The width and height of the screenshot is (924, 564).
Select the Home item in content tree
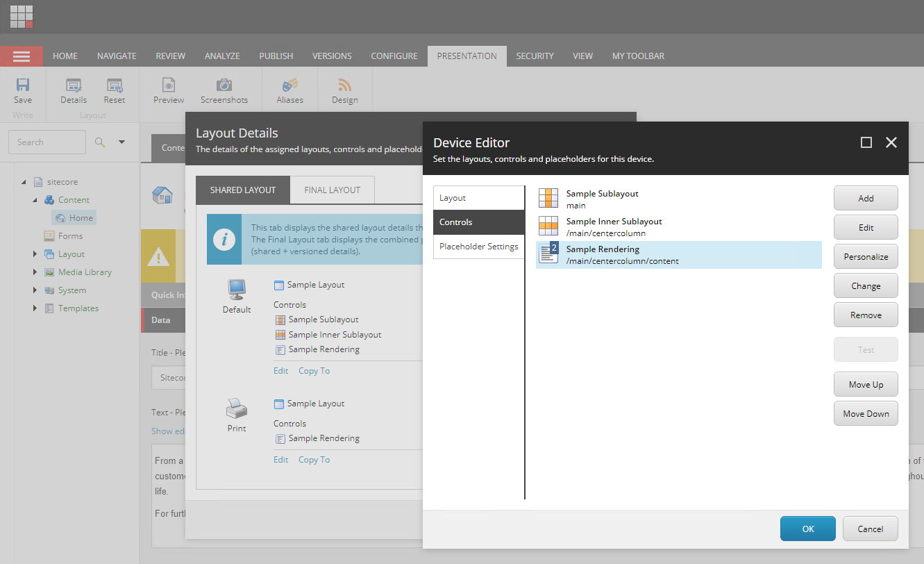(73, 217)
